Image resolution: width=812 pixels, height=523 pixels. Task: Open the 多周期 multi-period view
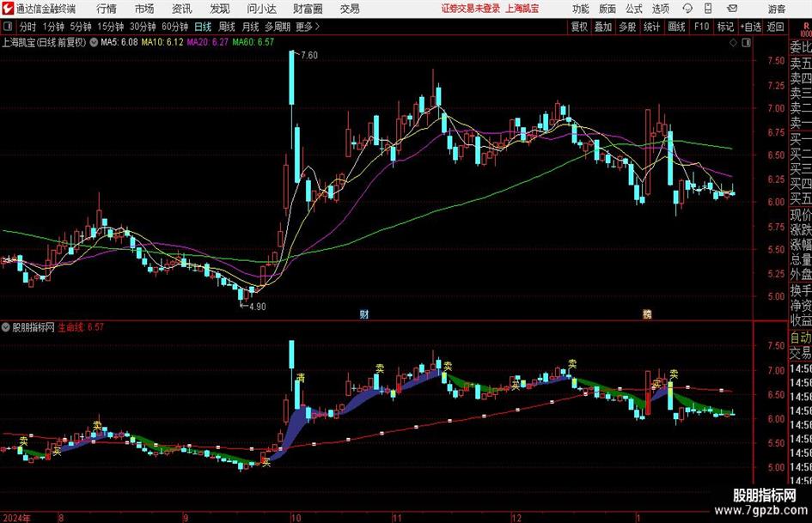click(278, 27)
